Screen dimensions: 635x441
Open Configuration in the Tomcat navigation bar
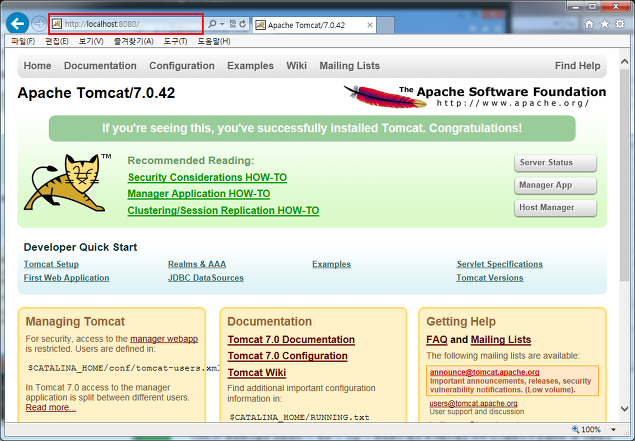[182, 66]
